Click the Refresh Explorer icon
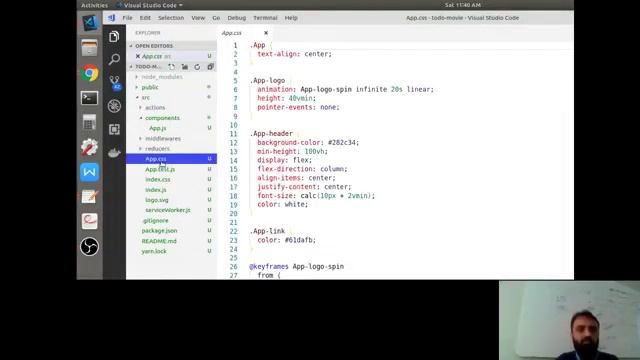Viewport: 640px width, 360px height. click(x=197, y=67)
